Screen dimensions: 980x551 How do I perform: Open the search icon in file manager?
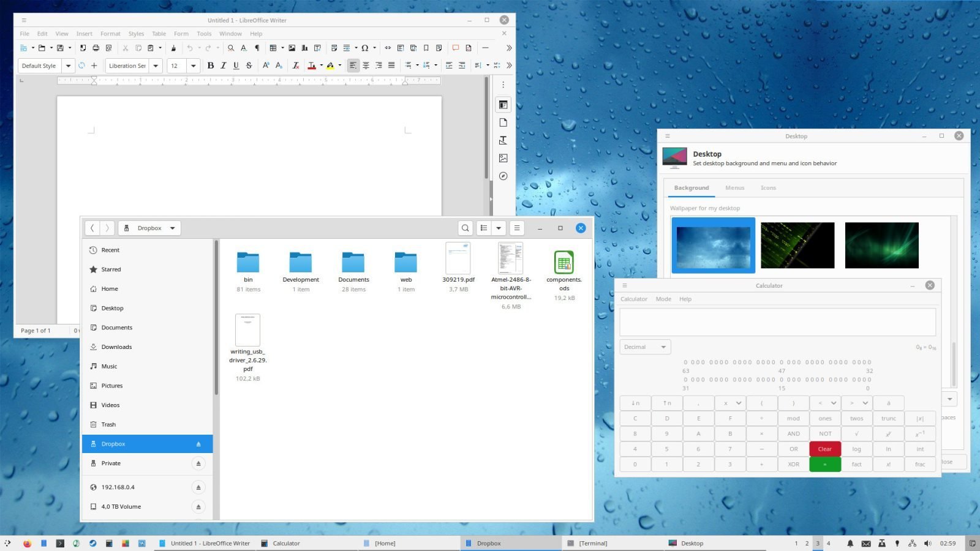tap(466, 228)
